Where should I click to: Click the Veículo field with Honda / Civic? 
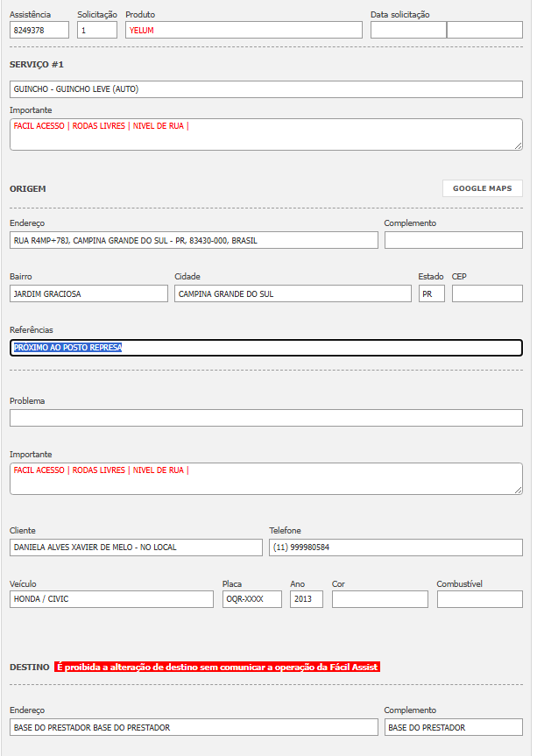tap(111, 599)
